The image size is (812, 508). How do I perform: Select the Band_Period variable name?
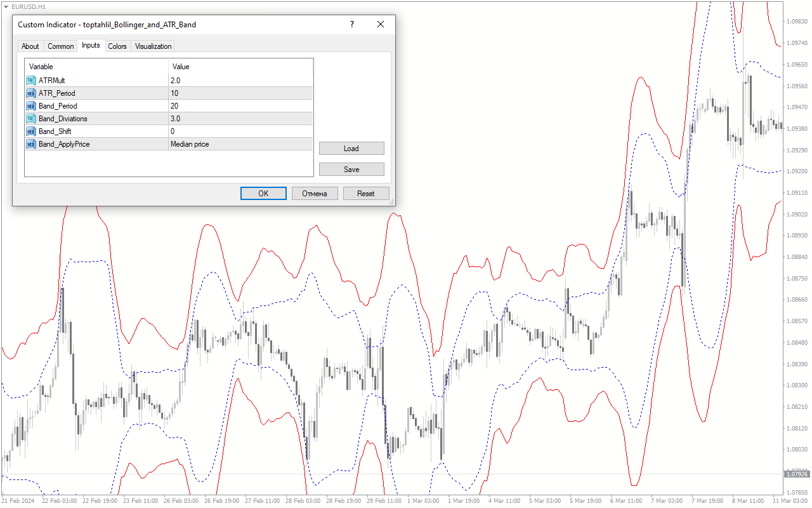click(58, 106)
